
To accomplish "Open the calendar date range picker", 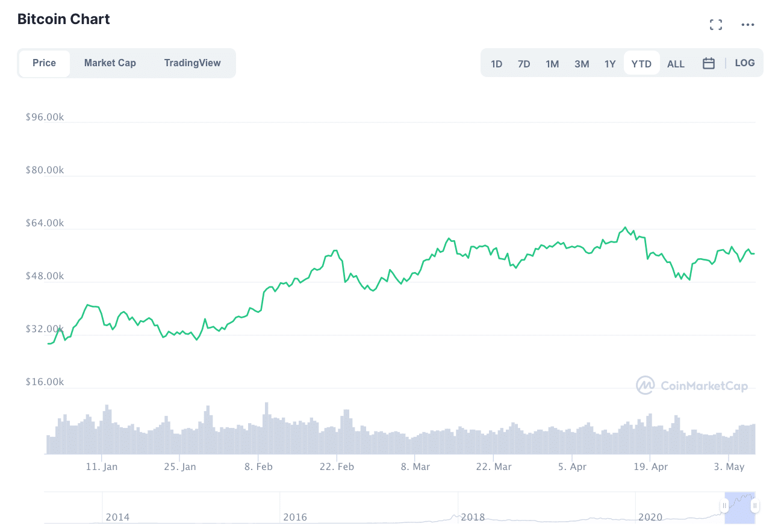I will point(709,63).
